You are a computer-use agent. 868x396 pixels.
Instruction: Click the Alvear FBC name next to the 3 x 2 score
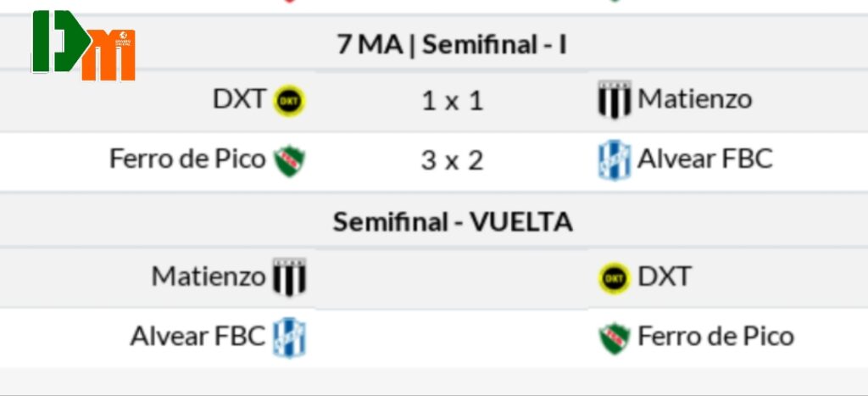705,159
